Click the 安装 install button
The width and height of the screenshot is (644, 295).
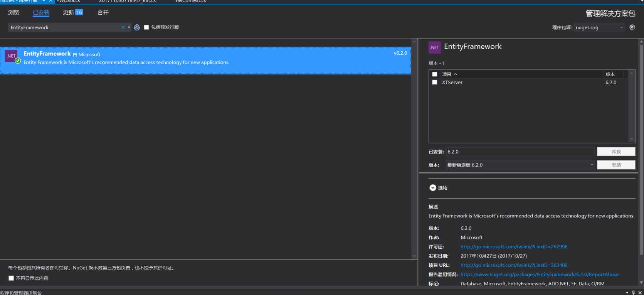tap(616, 165)
